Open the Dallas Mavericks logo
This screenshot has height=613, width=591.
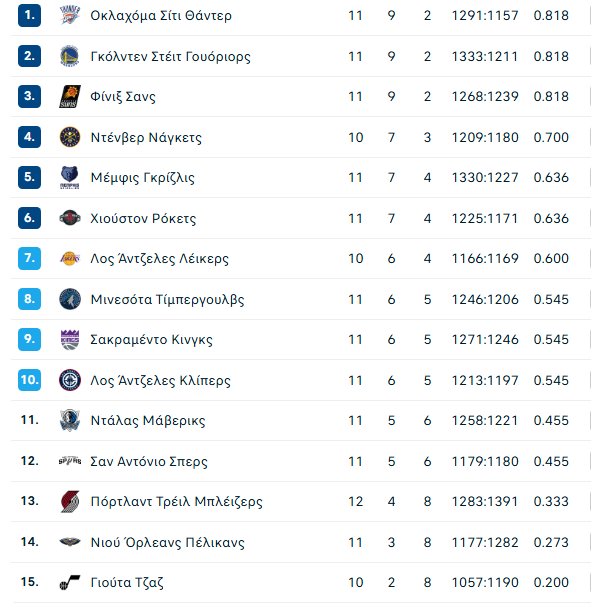[70, 420]
